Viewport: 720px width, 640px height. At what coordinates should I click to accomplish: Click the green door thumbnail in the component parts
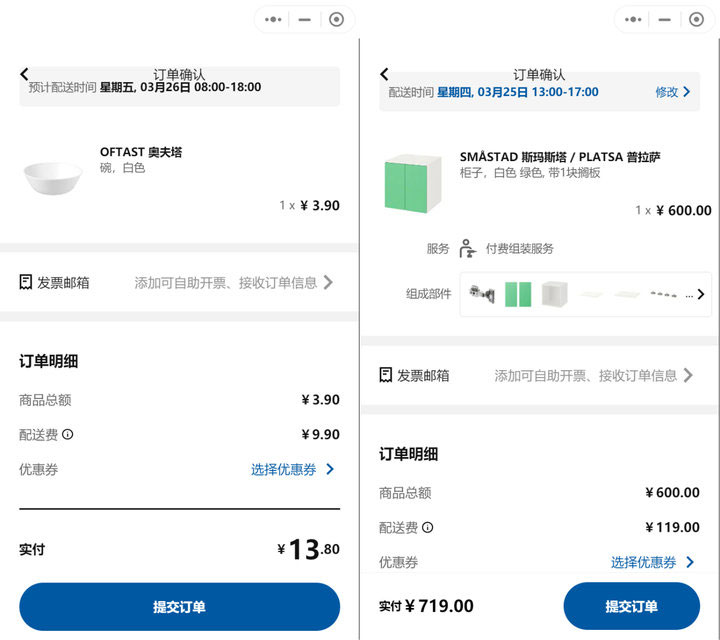point(518,294)
